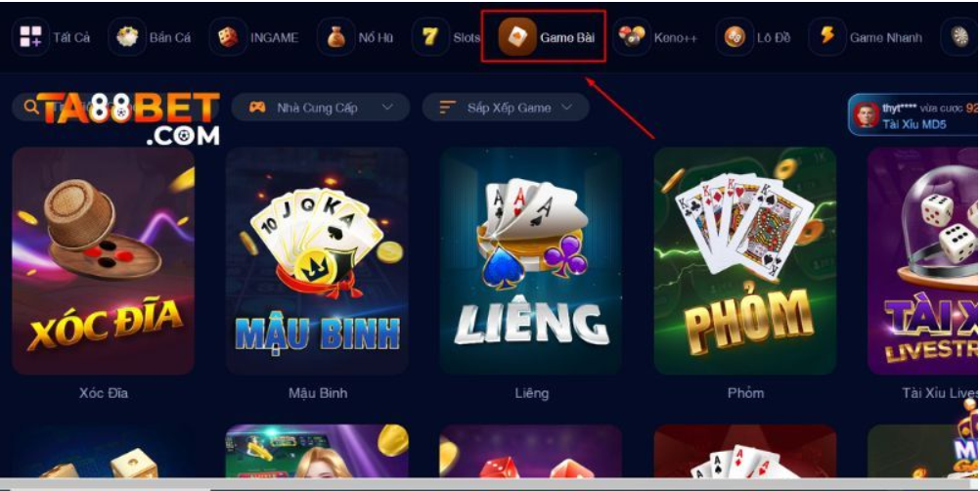
Task: Select the Slots number 7 icon
Action: pos(430,37)
